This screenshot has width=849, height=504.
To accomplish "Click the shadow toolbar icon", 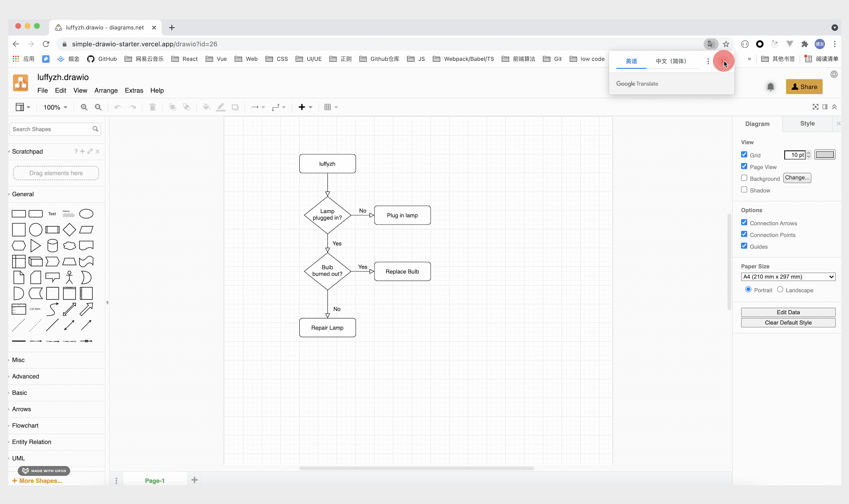I will pyautogui.click(x=235, y=107).
